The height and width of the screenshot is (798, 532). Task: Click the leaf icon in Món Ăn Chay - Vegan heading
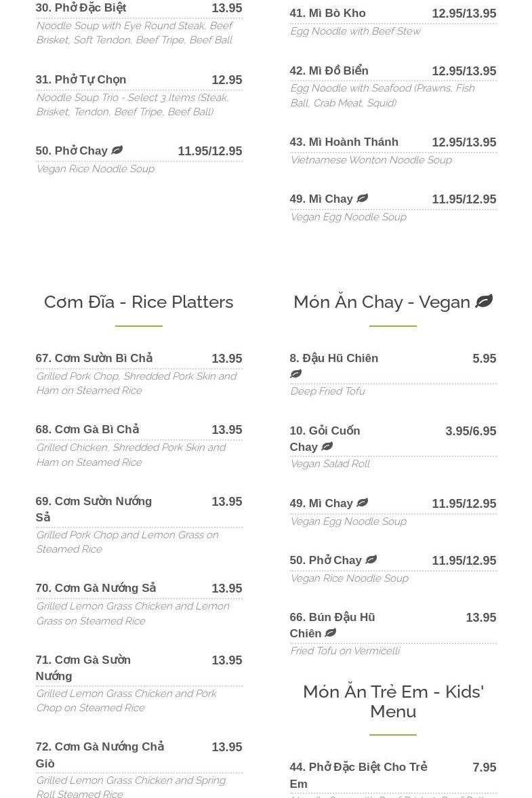click(x=484, y=301)
